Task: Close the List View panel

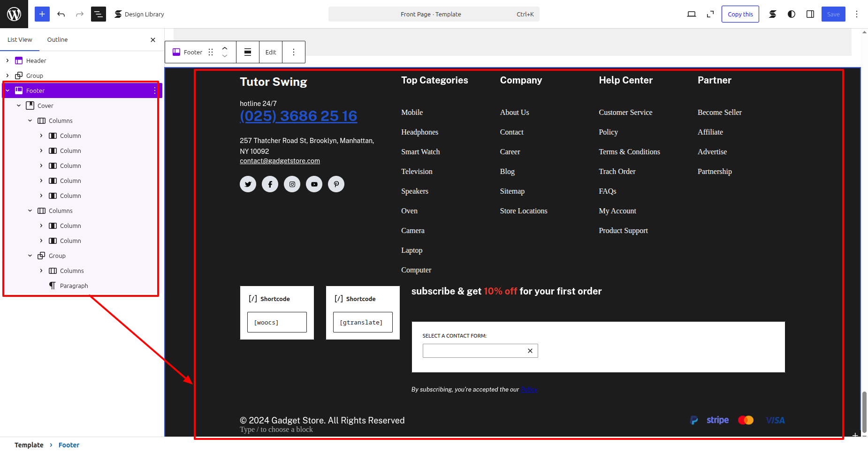Action: (153, 40)
